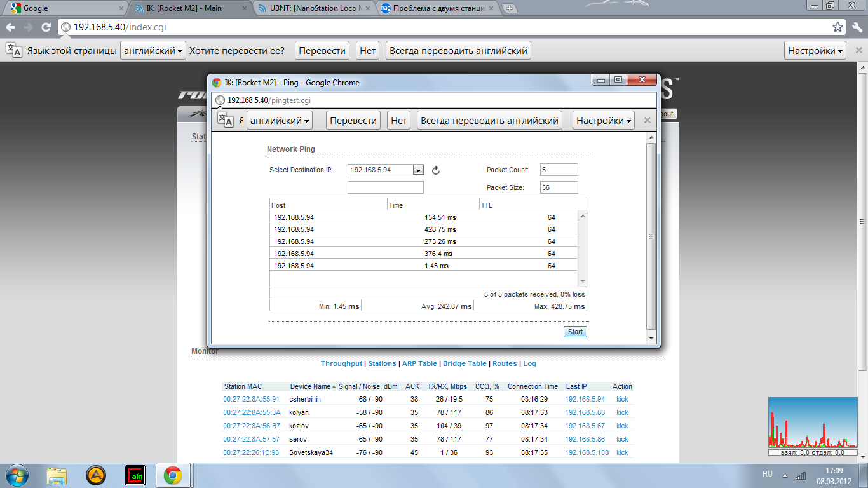868x488 pixels.
Task: Open Windows Explorer folder in taskbar
Action: click(57, 475)
